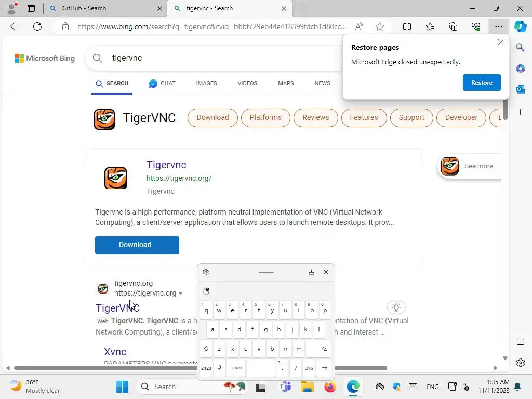The height and width of the screenshot is (399, 532).
Task: Open the sidebar search icon
Action: pos(520,47)
